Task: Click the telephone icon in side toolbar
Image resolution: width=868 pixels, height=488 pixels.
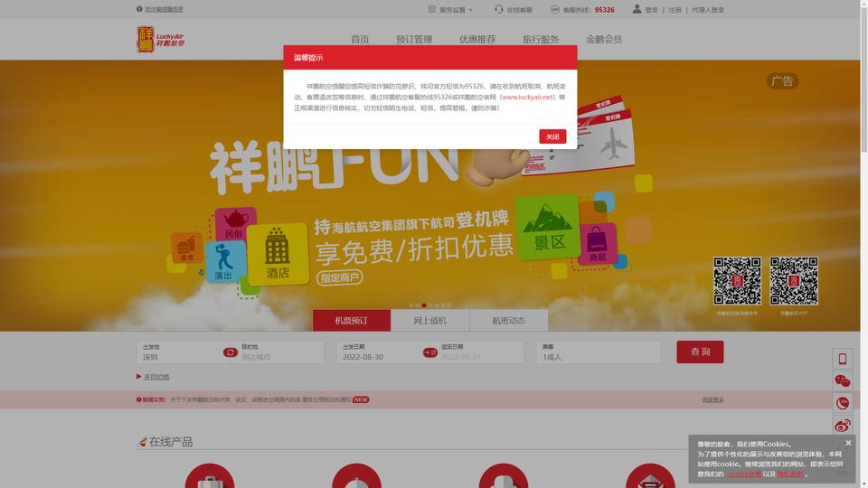Action: point(843,403)
